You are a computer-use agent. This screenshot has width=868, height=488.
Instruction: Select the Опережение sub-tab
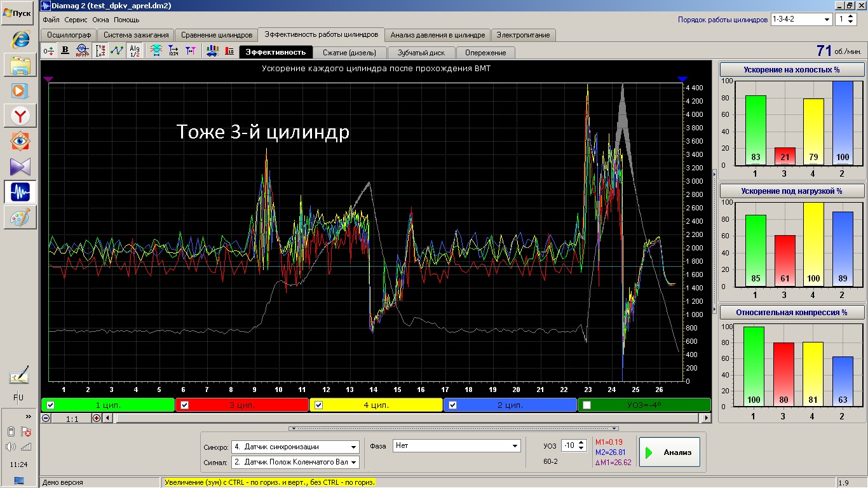coord(485,53)
